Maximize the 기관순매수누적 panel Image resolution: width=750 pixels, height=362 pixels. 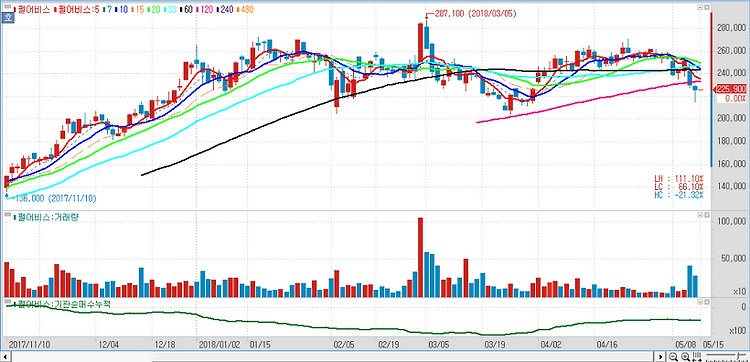click(x=706, y=302)
